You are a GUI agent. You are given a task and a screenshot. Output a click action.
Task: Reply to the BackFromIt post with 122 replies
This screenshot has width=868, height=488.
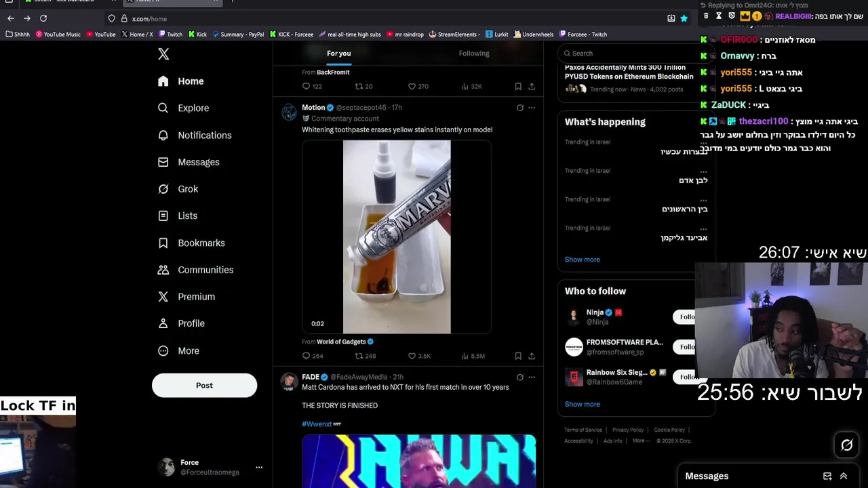312,86
